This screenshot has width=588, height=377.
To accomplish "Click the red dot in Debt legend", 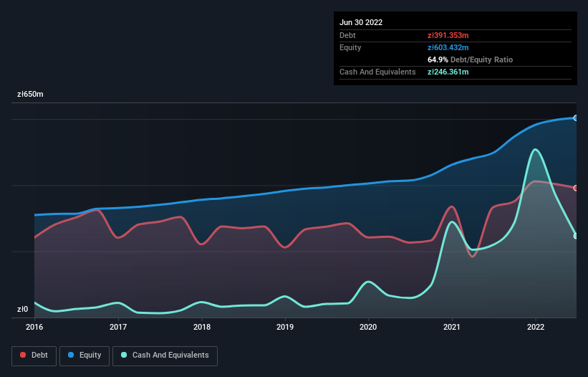I will point(23,355).
